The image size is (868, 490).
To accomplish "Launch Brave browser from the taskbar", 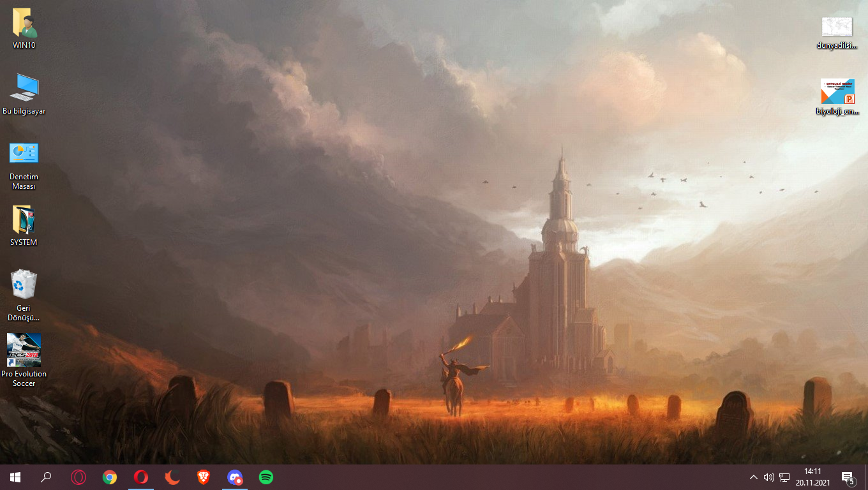I will click(x=204, y=477).
